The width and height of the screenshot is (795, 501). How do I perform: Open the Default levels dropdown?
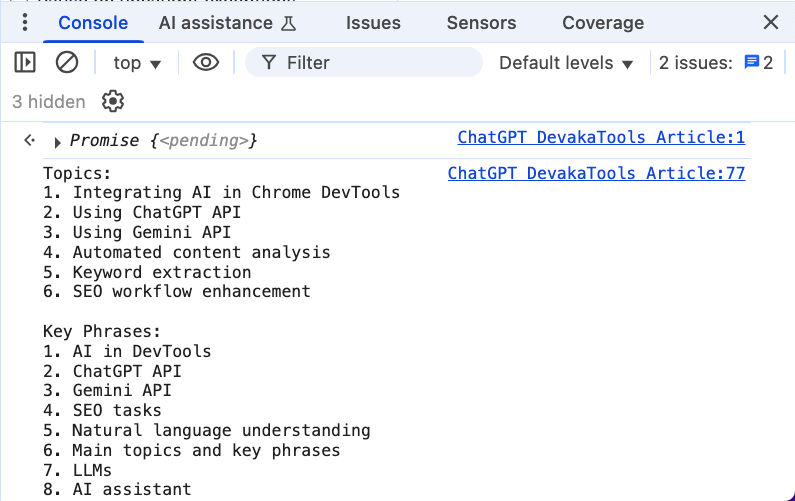click(x=566, y=63)
